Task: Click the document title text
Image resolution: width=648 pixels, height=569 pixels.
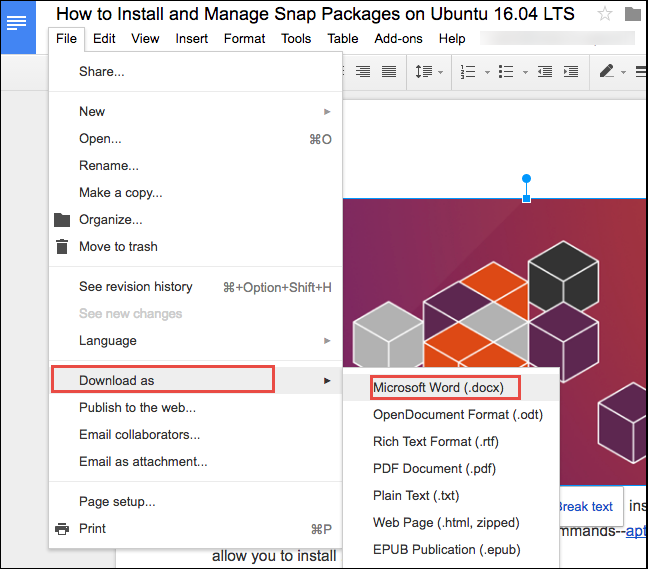Action: pos(315,14)
